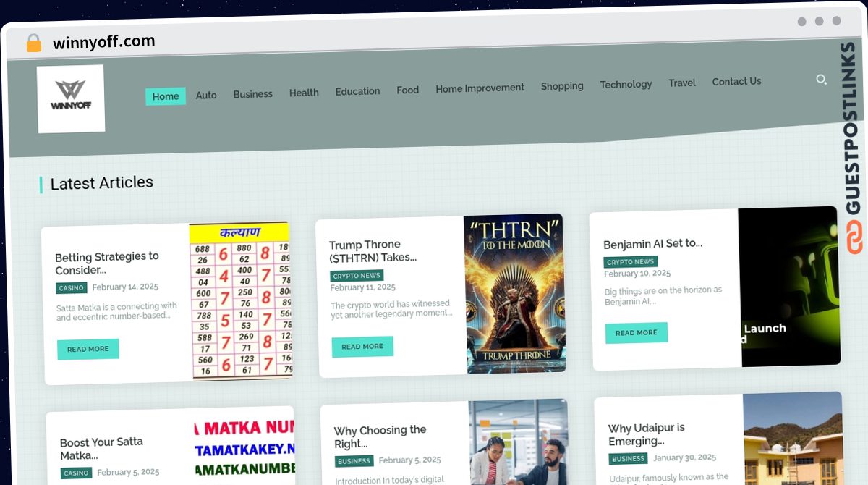Open the Education menu item
Screen dimensions: 868x485
click(357, 91)
